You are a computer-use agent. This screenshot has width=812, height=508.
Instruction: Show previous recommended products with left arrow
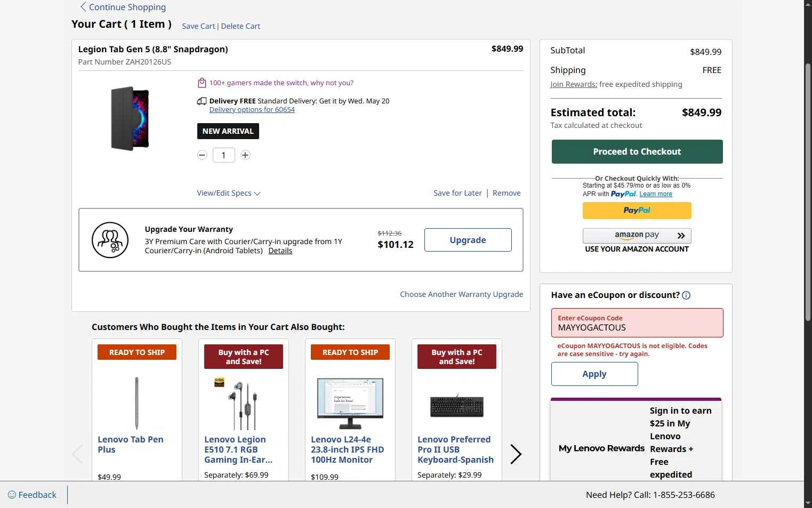78,454
